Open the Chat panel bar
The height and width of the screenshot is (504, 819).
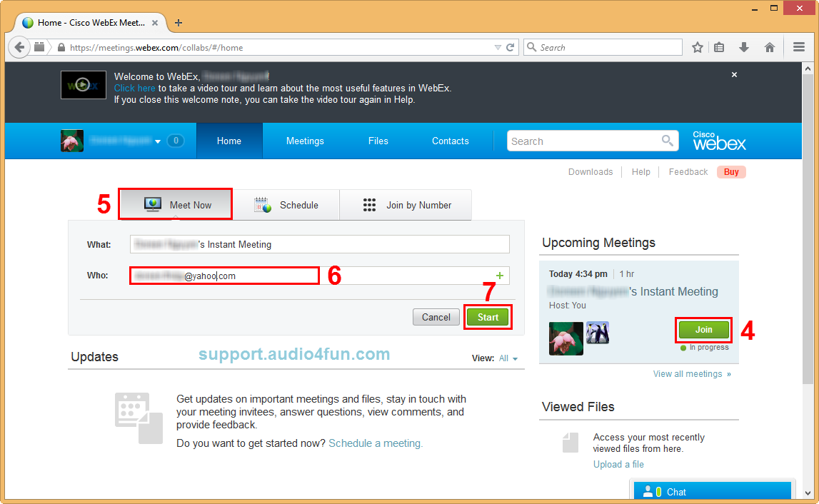coord(713,491)
